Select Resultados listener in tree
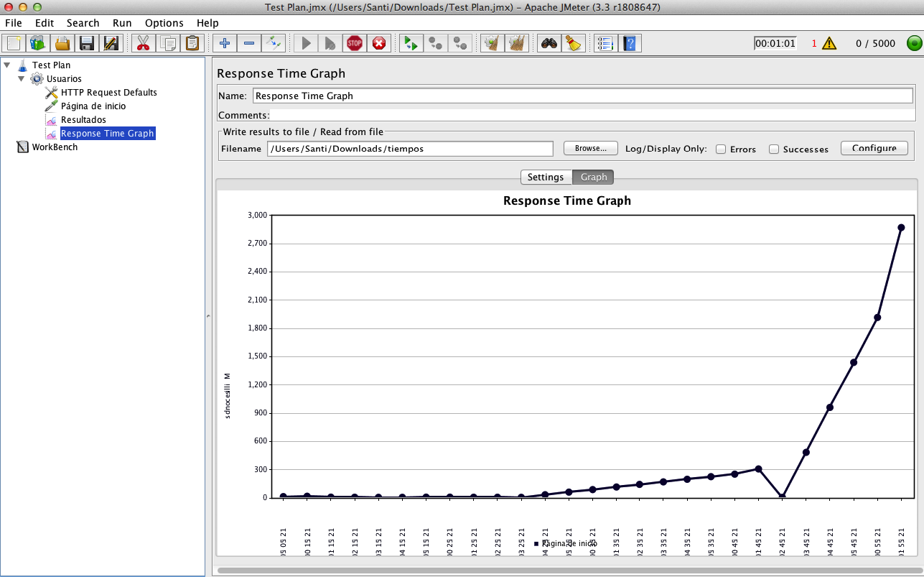 pyautogui.click(x=83, y=119)
